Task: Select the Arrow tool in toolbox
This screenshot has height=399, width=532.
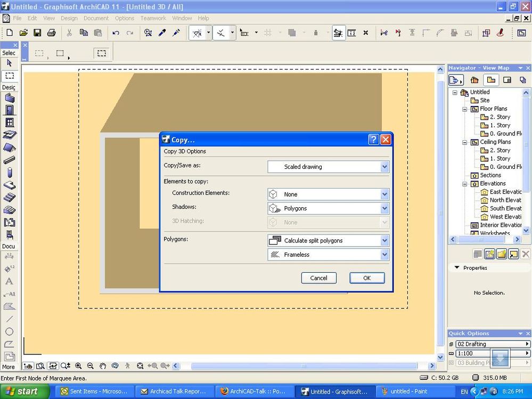Action: (9, 63)
